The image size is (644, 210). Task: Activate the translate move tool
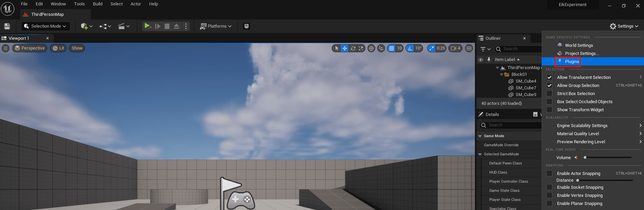(345, 48)
